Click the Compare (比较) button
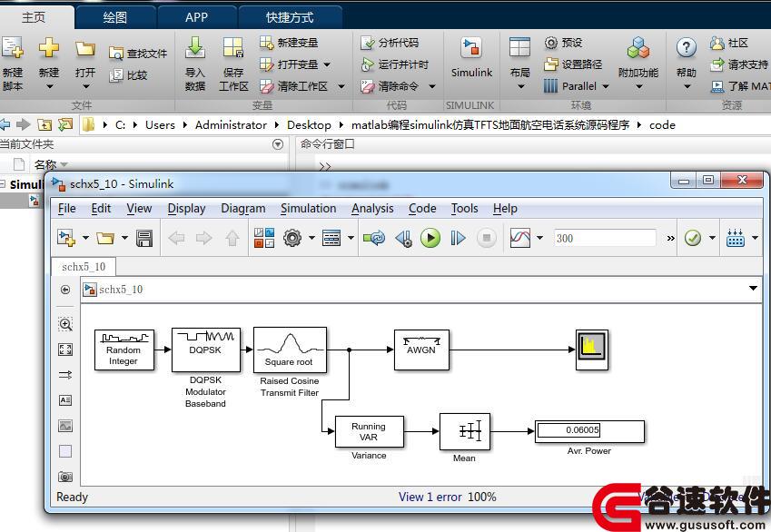 [x=128, y=75]
